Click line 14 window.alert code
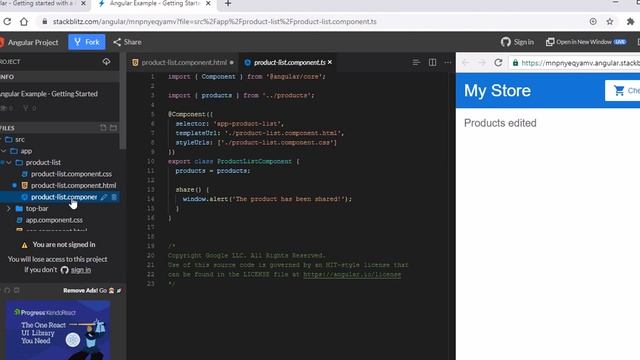Screen dimensions: 640x360 (267, 199)
